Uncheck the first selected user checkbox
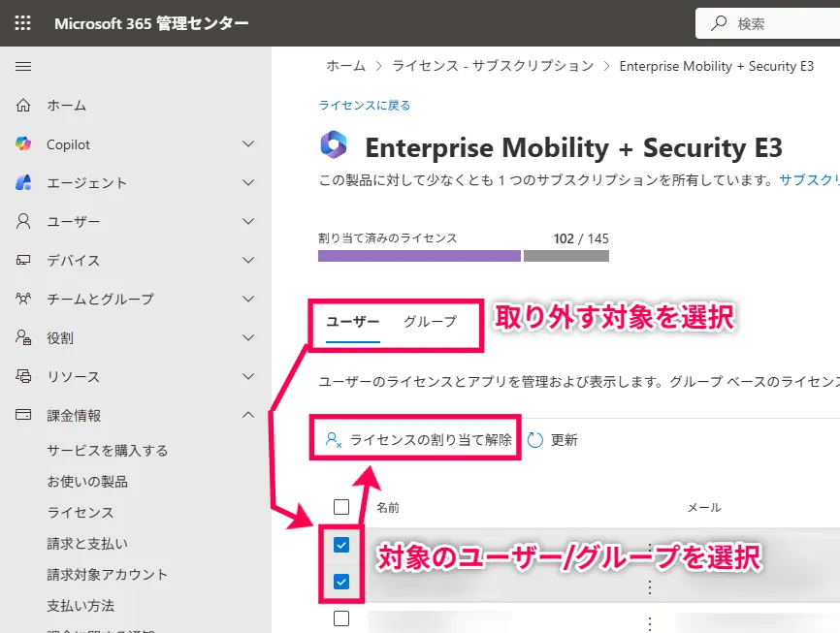840x633 pixels. pos(340,545)
